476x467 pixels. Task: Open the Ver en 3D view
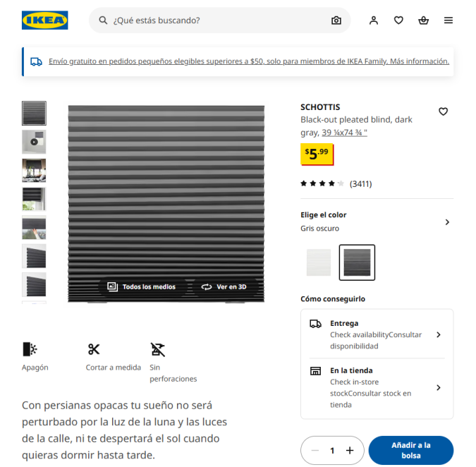[x=224, y=286]
